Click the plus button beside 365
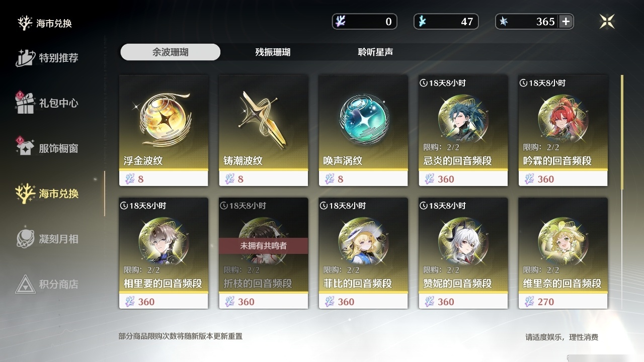 tap(566, 21)
